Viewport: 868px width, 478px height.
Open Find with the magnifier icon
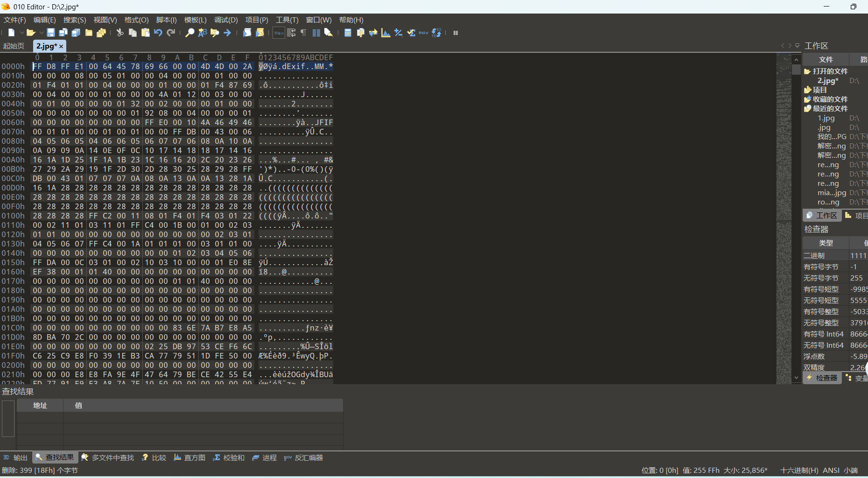click(189, 33)
